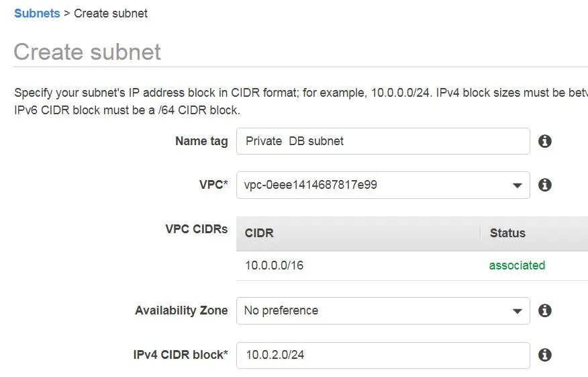Click Create subnet breadcrumb text
The image size is (588, 377).
click(111, 13)
